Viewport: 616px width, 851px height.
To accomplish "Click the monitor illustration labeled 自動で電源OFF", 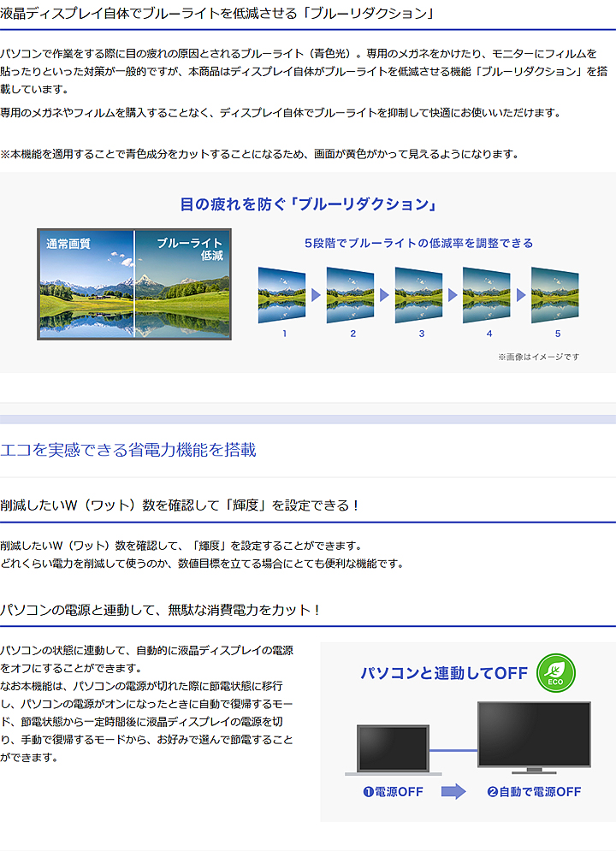I will coord(534,737).
